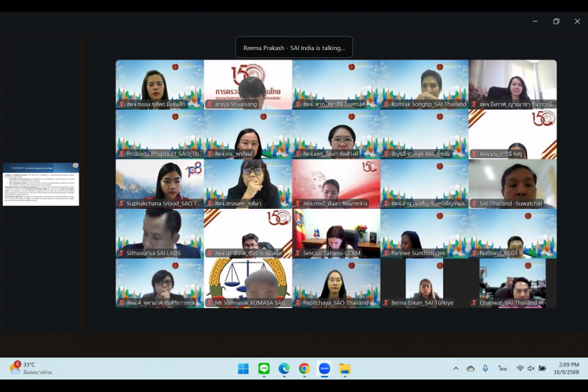The image size is (588, 392).
Task: Open Google Chrome from taskbar
Action: 304,368
